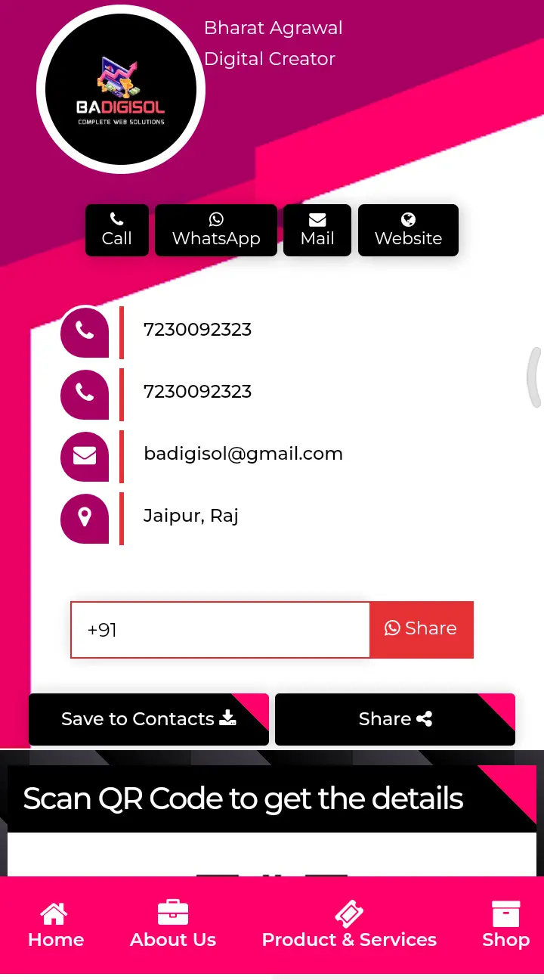Image resolution: width=544 pixels, height=980 pixels.
Task: Click the side scroll handle at right edge
Action: click(x=535, y=377)
